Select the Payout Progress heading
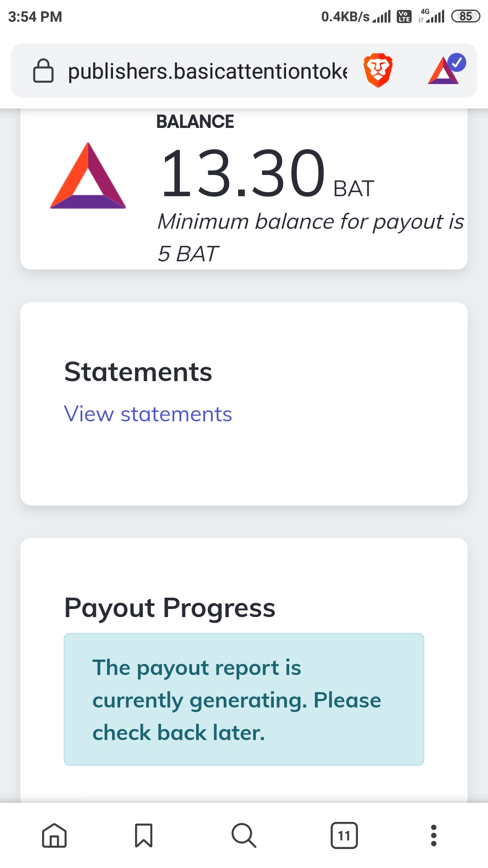Image resolution: width=488 pixels, height=868 pixels. coord(170,607)
